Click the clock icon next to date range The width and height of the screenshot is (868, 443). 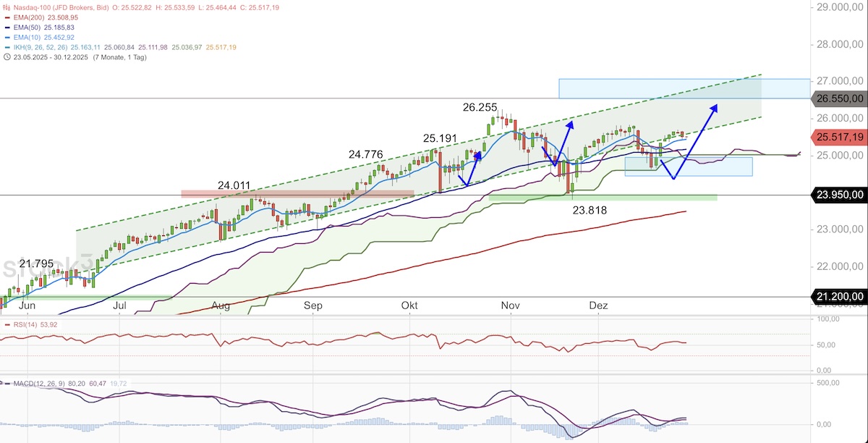pos(7,57)
